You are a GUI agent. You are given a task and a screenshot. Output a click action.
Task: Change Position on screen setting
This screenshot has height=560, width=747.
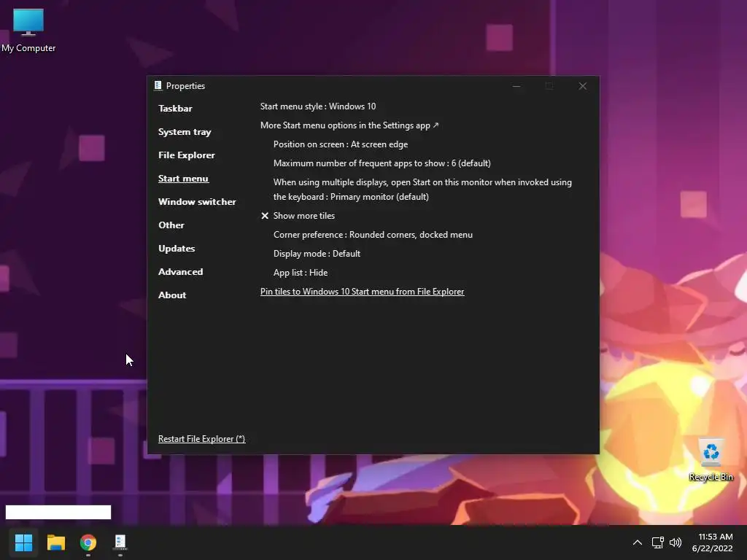point(340,144)
